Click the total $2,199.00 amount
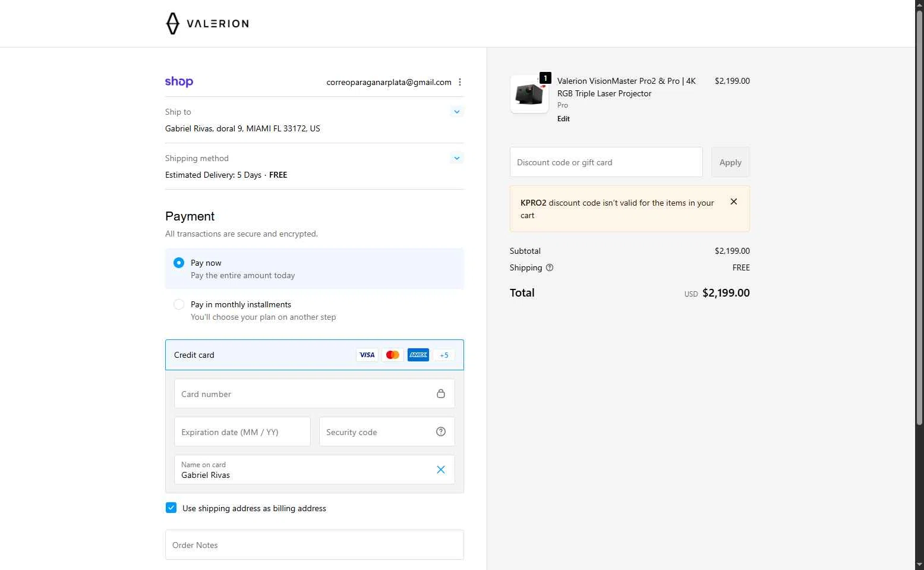The image size is (924, 570). [x=726, y=293]
